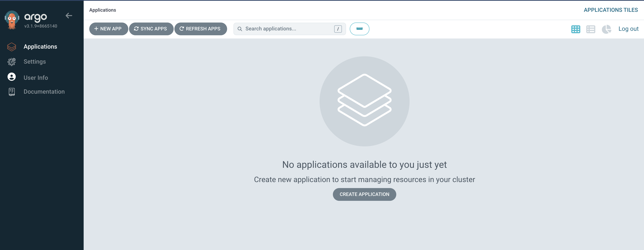Open Settings in the sidebar
Screen dimensions: 644x250
pyautogui.click(x=35, y=62)
